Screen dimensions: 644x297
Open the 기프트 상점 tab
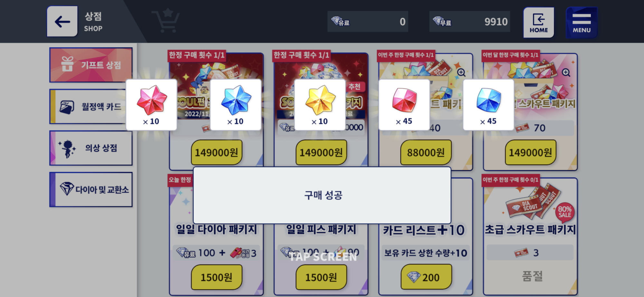click(91, 65)
